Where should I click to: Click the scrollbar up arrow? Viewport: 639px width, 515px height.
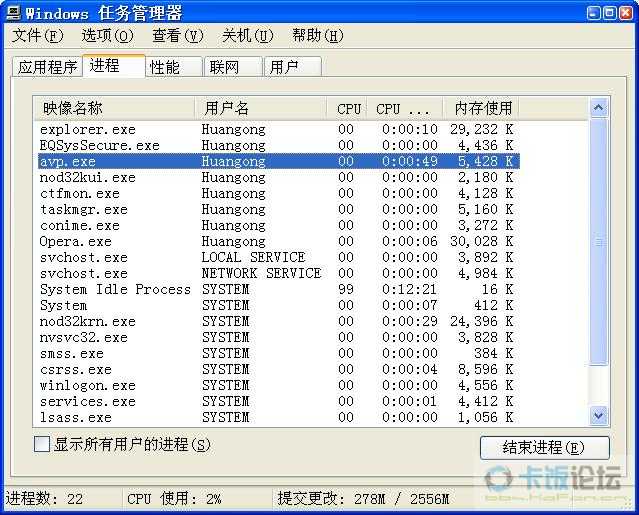pyautogui.click(x=598, y=108)
